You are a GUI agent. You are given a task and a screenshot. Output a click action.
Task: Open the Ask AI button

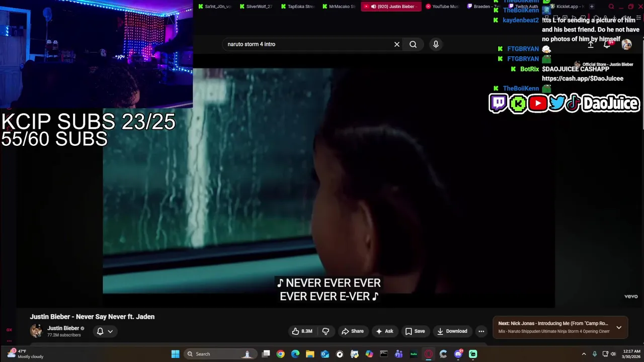384,331
